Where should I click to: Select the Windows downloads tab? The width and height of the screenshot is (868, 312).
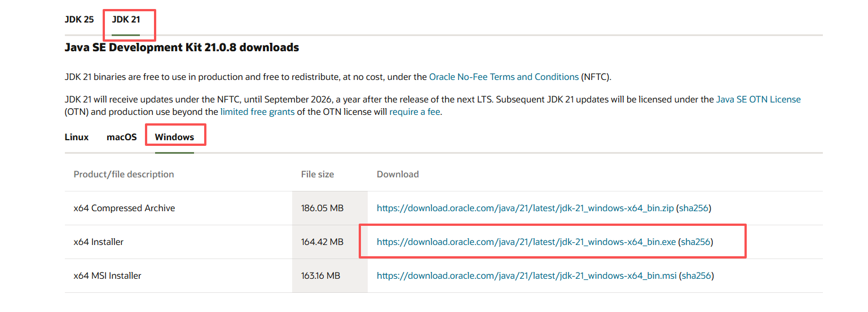[174, 137]
